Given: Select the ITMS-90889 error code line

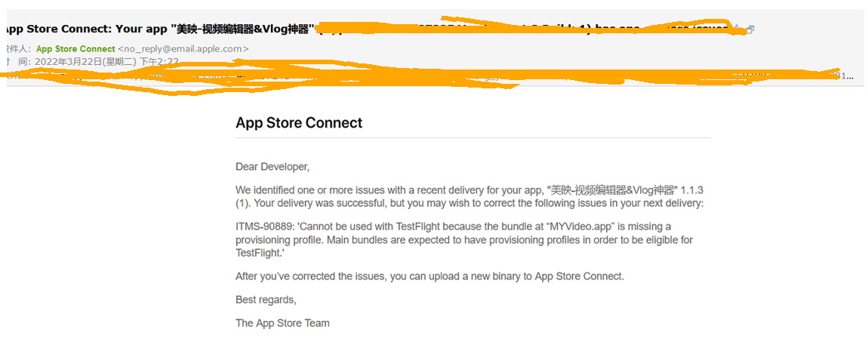Looking at the screenshot, I should (454, 227).
